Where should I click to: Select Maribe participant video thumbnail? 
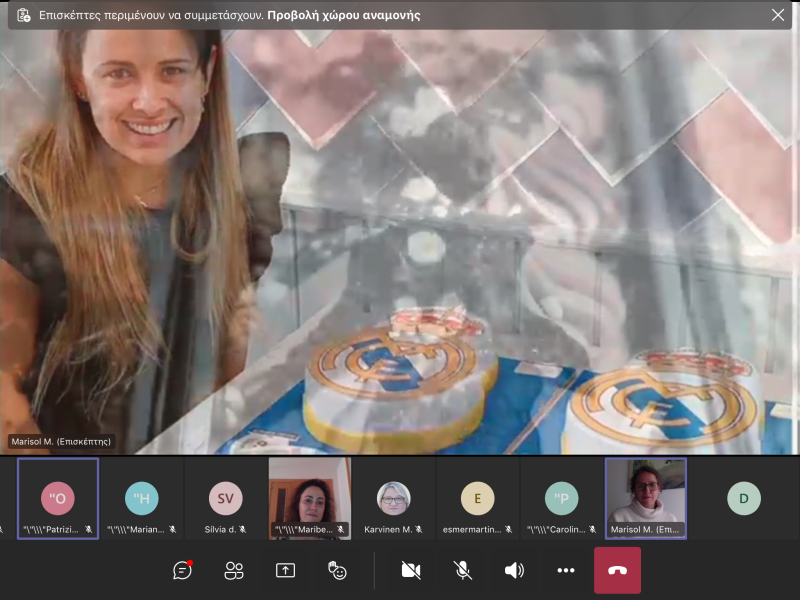[x=310, y=499]
